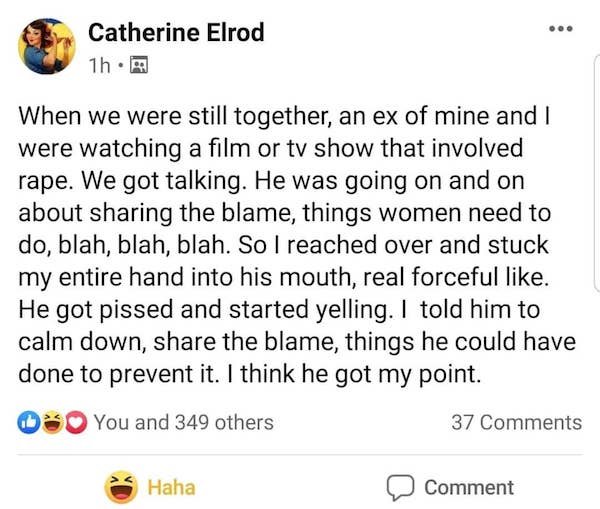The height and width of the screenshot is (509, 600).
Task: Open Catherine Elrod's profile picture
Action: click(47, 46)
